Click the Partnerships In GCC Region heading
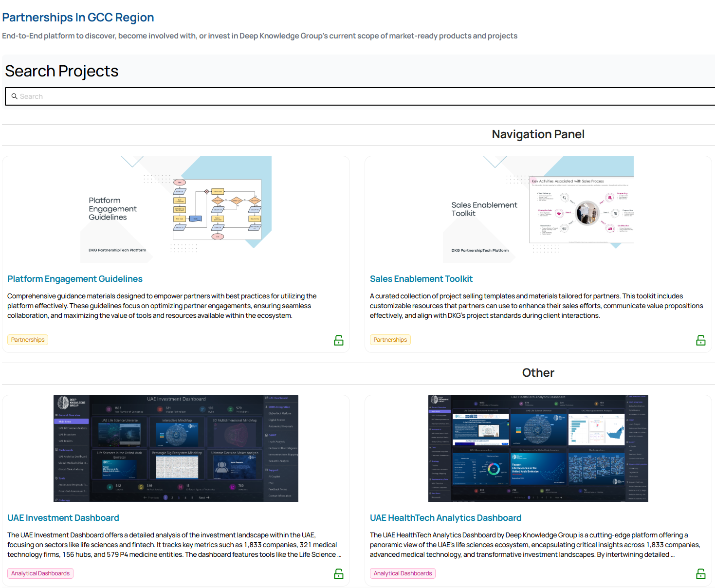The height and width of the screenshot is (588, 715). [78, 18]
